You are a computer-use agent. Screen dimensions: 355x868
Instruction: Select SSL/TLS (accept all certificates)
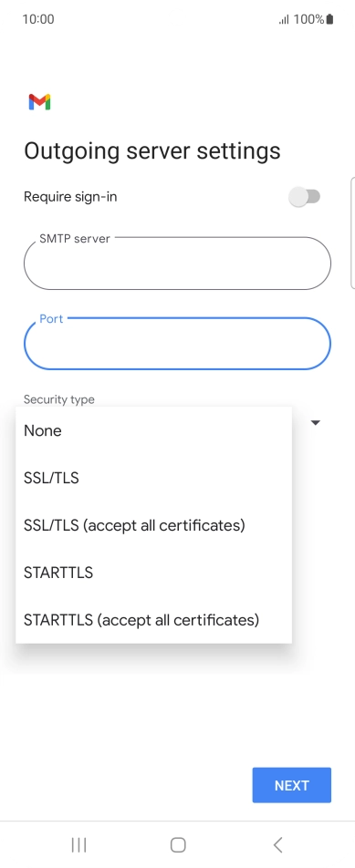click(154, 525)
